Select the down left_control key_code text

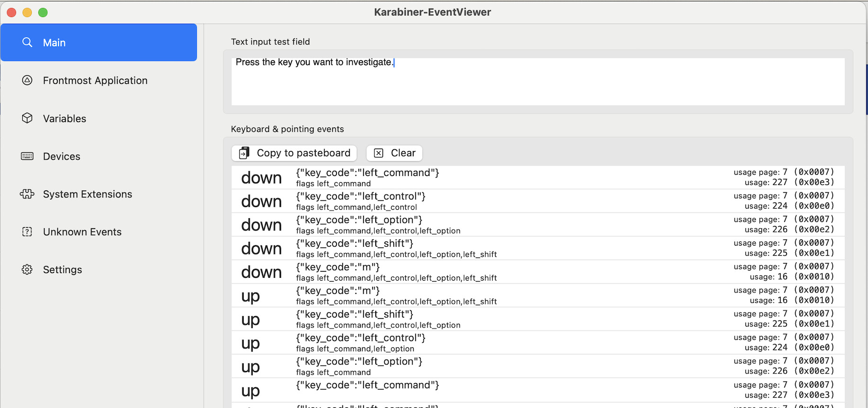coord(361,196)
